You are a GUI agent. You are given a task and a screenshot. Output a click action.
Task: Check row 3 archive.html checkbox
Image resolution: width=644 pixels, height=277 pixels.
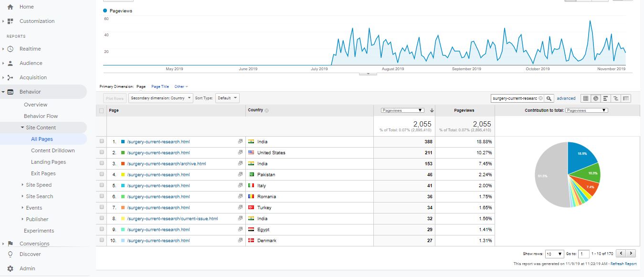click(x=101, y=163)
